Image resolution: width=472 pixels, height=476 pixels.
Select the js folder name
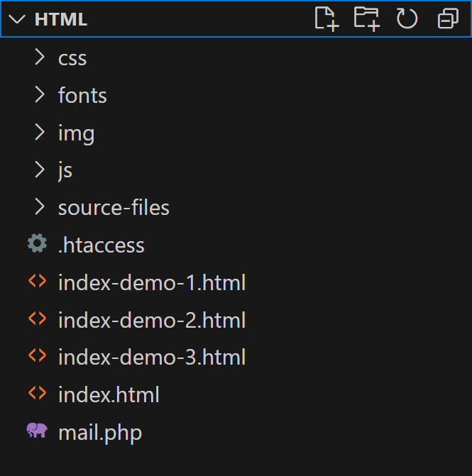click(x=65, y=171)
